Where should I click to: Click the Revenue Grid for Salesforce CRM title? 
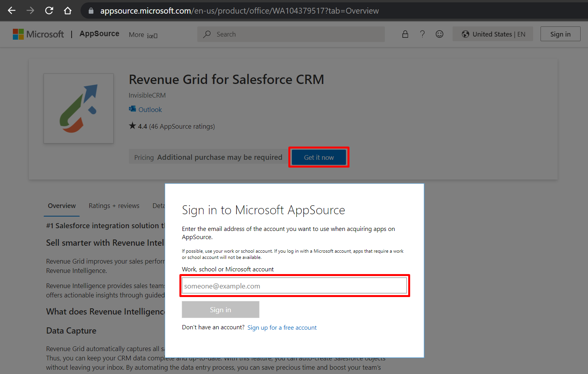click(x=226, y=79)
